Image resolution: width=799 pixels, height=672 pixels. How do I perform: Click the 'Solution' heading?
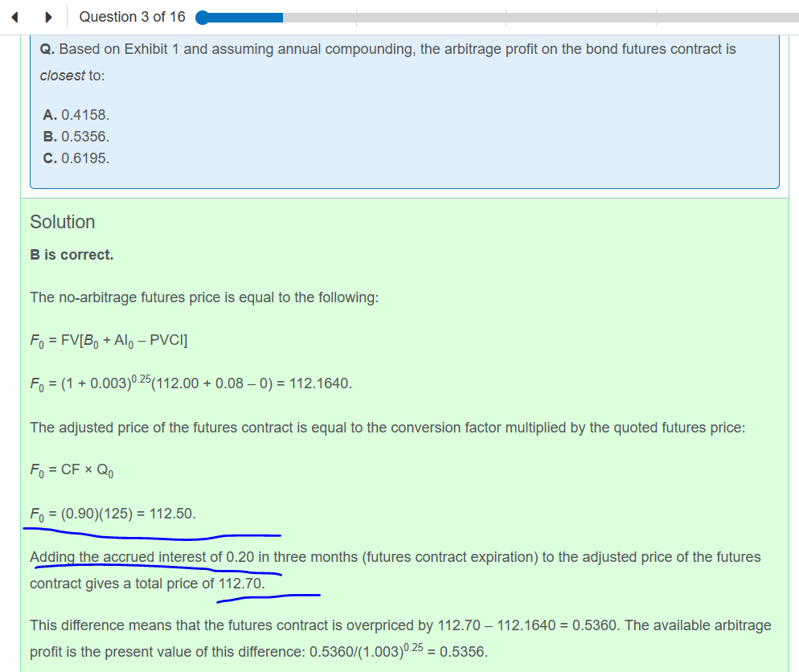[63, 222]
